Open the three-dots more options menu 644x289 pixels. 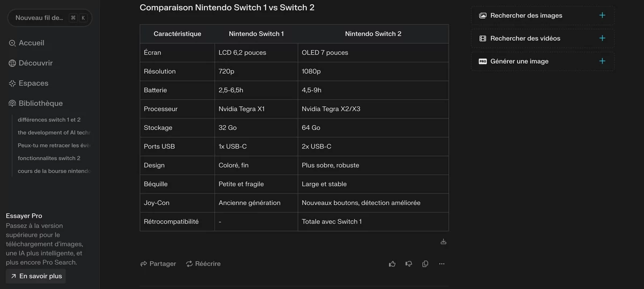[x=442, y=264]
